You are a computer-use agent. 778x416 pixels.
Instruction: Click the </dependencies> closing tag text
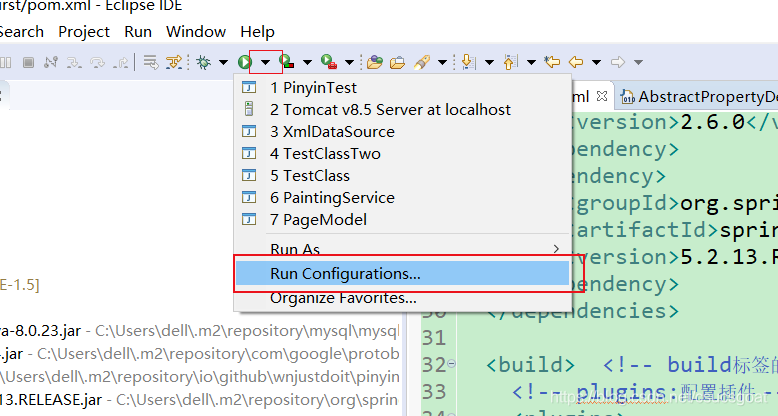(583, 311)
